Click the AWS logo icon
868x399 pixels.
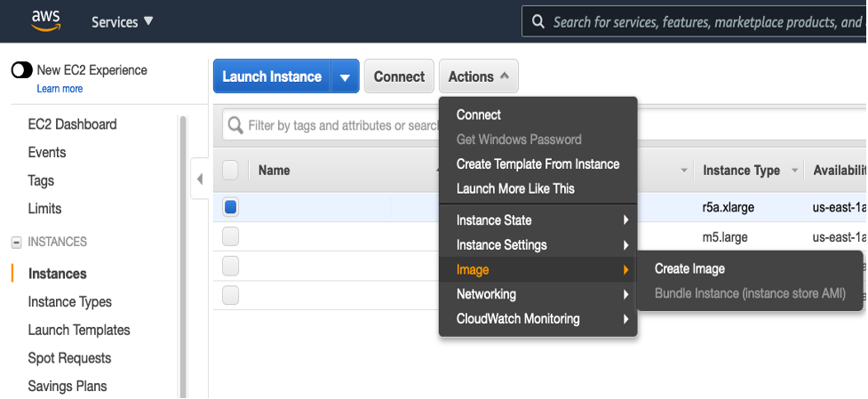point(44,20)
